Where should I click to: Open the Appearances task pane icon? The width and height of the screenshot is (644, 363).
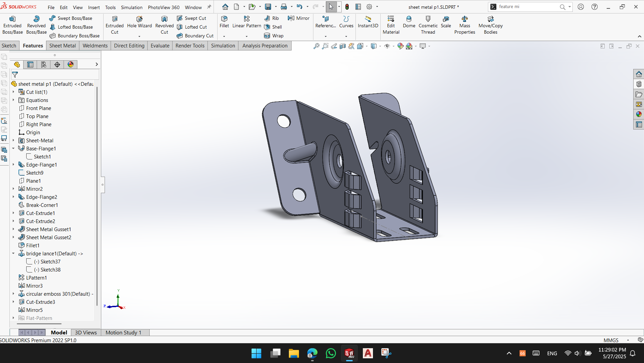click(639, 114)
